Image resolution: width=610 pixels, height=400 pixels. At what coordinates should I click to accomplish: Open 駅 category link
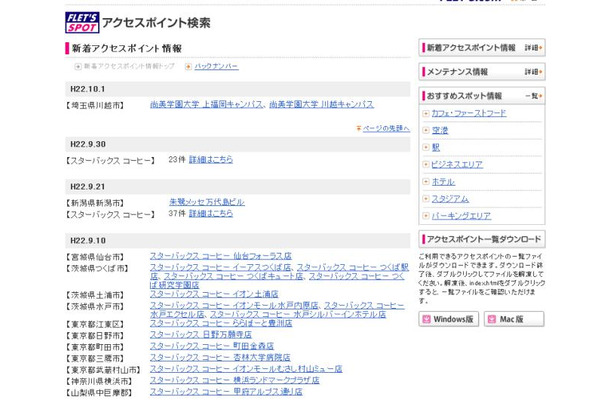436,148
